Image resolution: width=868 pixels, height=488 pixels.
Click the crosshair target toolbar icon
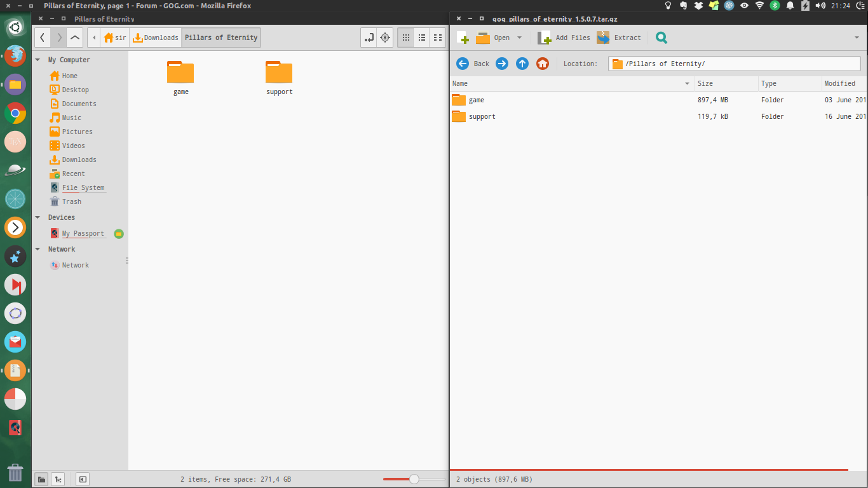click(x=385, y=37)
